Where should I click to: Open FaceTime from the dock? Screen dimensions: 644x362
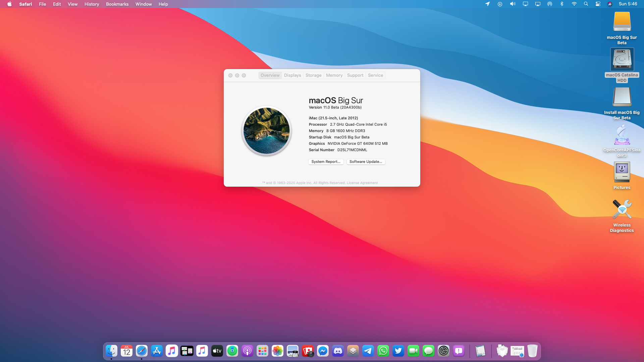413,351
